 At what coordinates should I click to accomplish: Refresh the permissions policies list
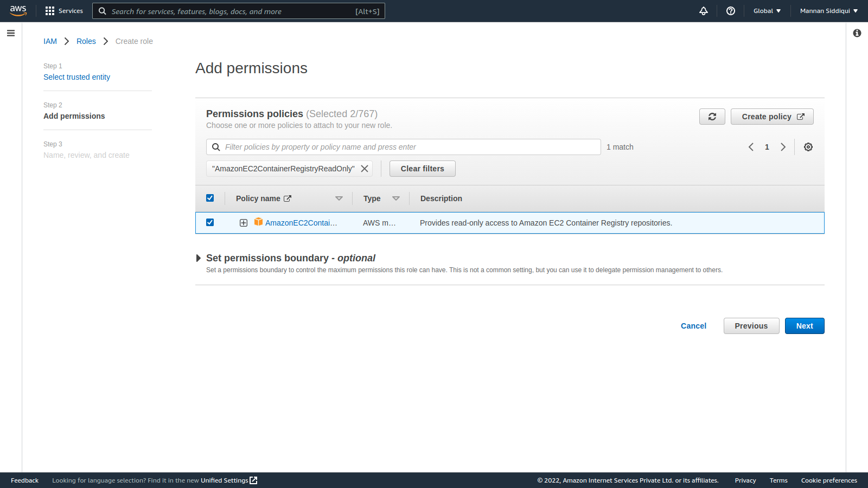712,116
